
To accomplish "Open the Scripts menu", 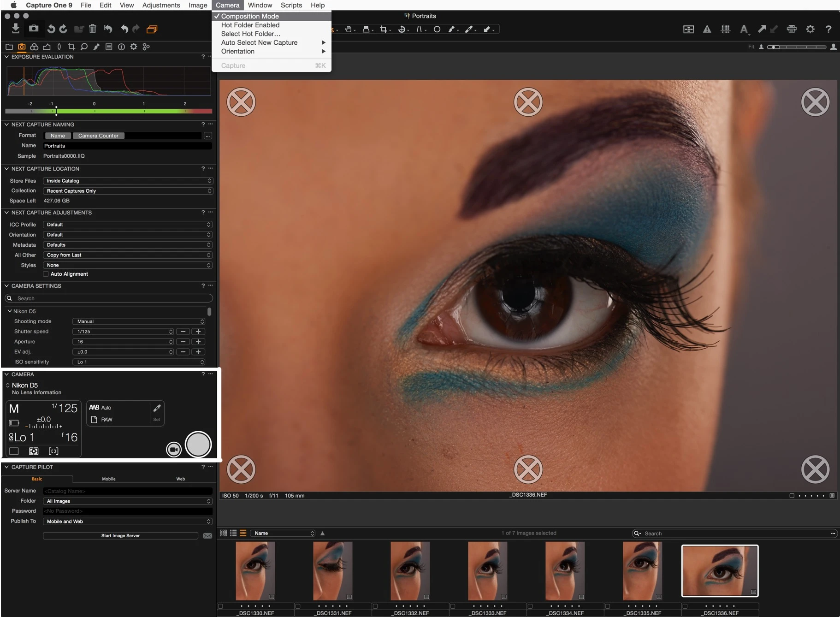I will pos(291,5).
